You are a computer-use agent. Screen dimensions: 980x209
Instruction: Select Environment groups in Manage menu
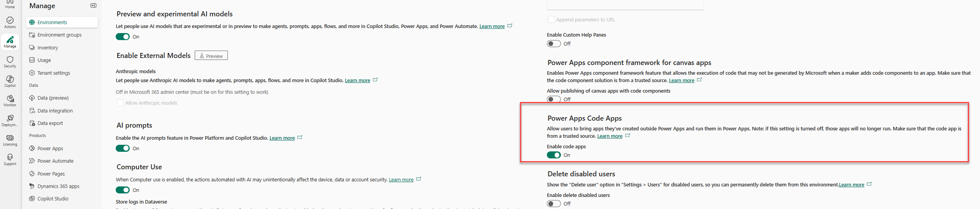coord(59,35)
